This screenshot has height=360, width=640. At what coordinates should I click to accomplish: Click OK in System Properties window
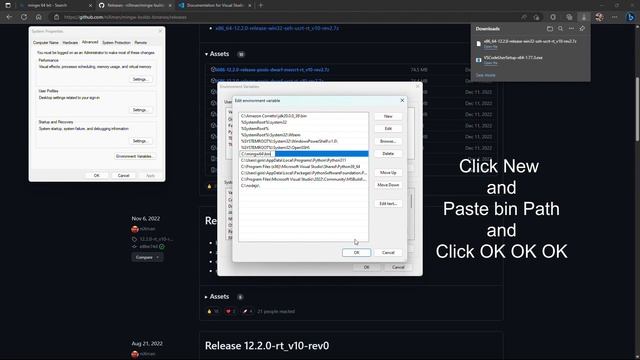[97, 176]
